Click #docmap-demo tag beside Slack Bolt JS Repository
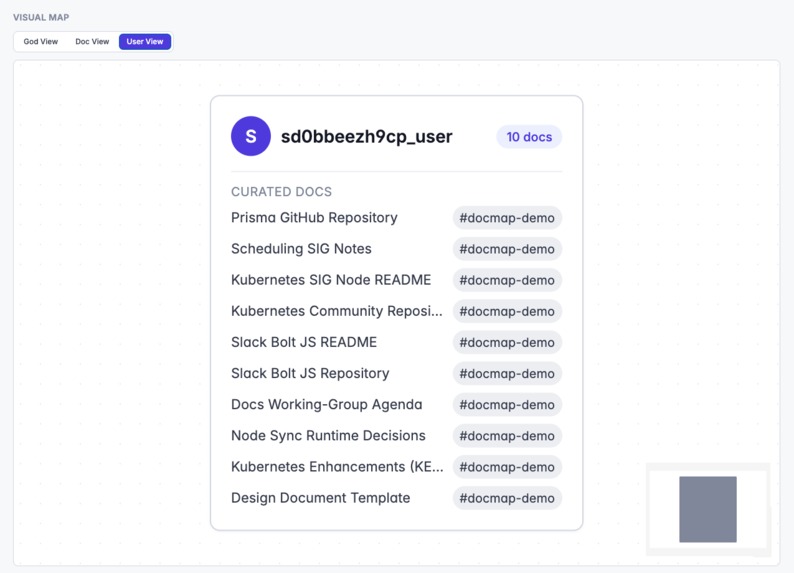 point(507,374)
